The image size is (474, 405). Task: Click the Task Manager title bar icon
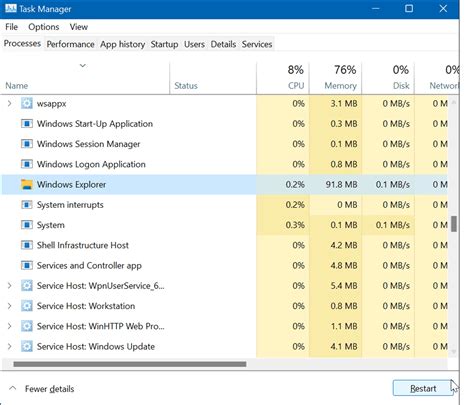[x=11, y=8]
